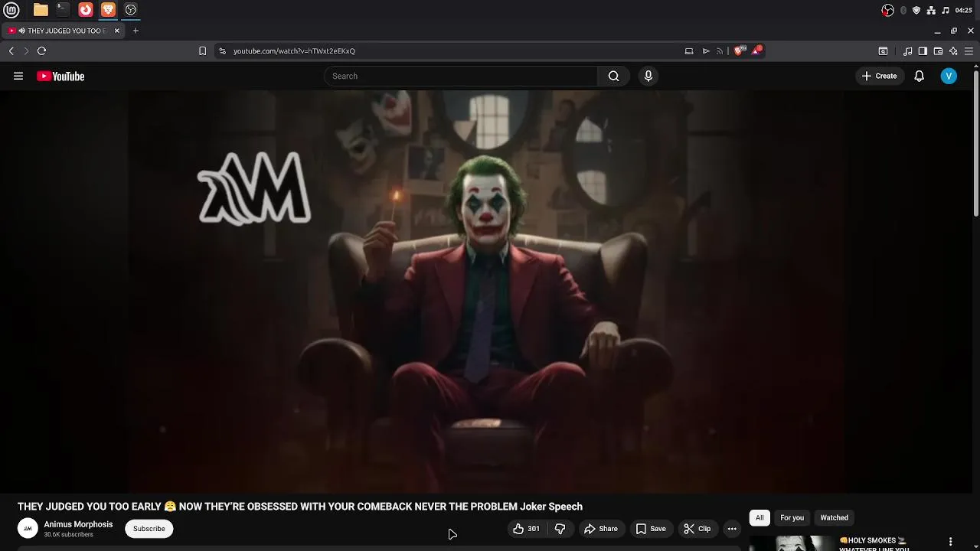Open more actions three-dot menu
This screenshot has width=980, height=551.
point(732,529)
